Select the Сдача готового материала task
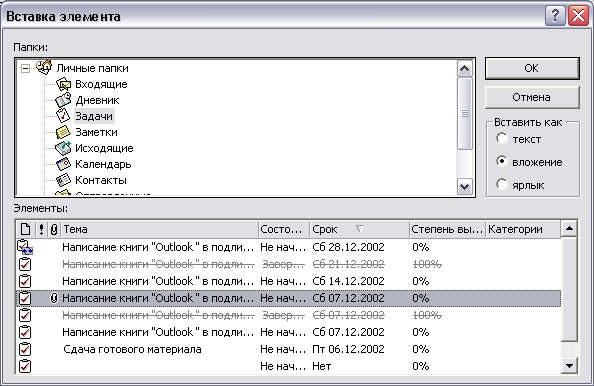 click(288, 349)
